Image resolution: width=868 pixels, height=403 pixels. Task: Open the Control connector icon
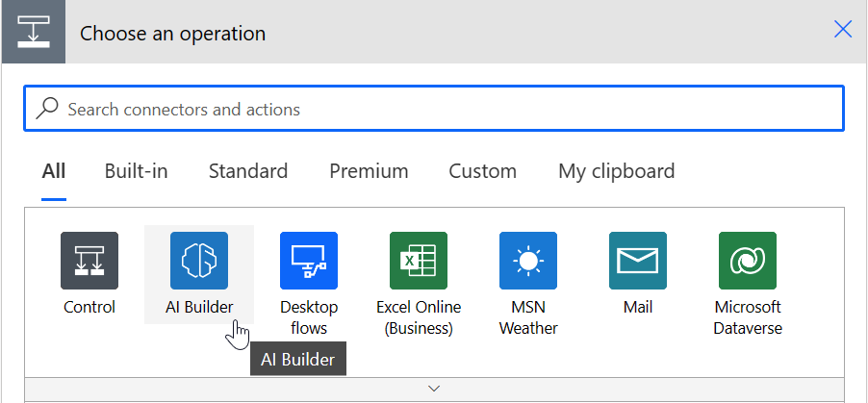coord(89,261)
